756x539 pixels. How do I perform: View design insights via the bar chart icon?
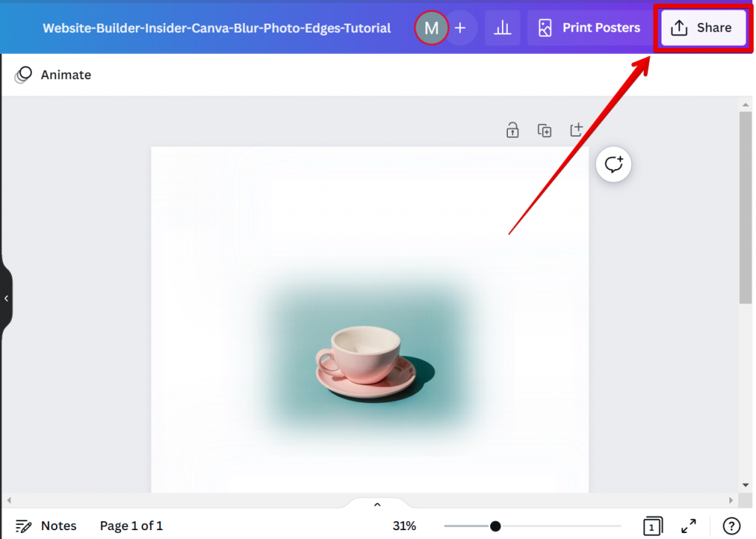(502, 27)
